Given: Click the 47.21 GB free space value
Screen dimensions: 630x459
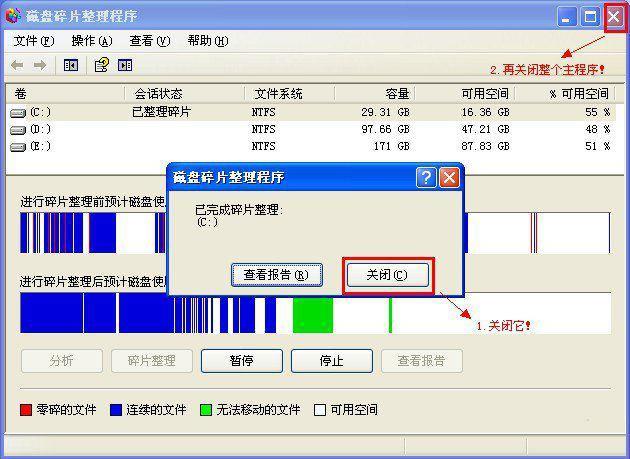Looking at the screenshot, I should 485,129.
